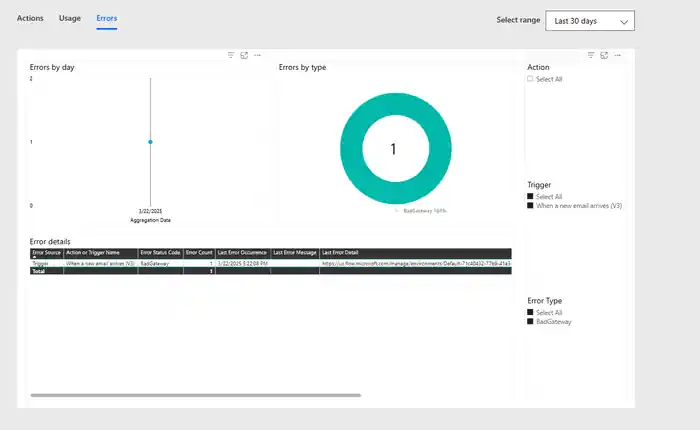Click the Errors by type chart title
The height and width of the screenshot is (430, 700).
click(x=302, y=67)
